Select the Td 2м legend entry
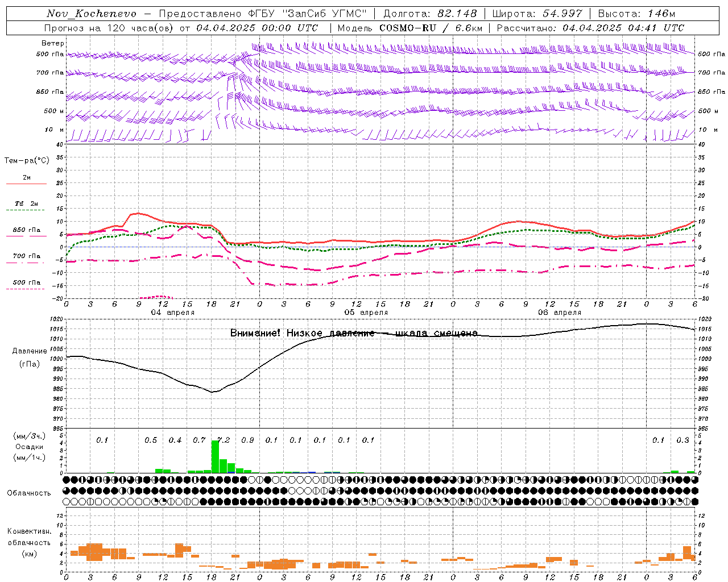 (26, 203)
